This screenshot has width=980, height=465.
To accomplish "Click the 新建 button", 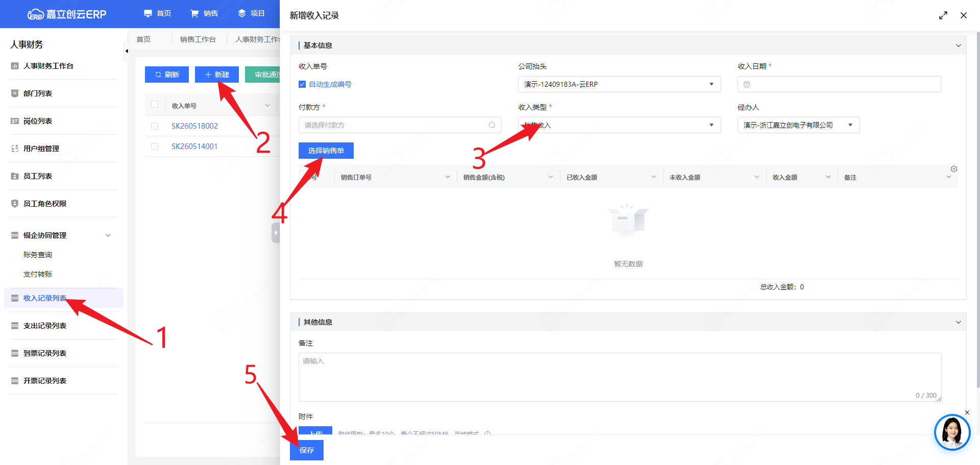I will (x=217, y=75).
